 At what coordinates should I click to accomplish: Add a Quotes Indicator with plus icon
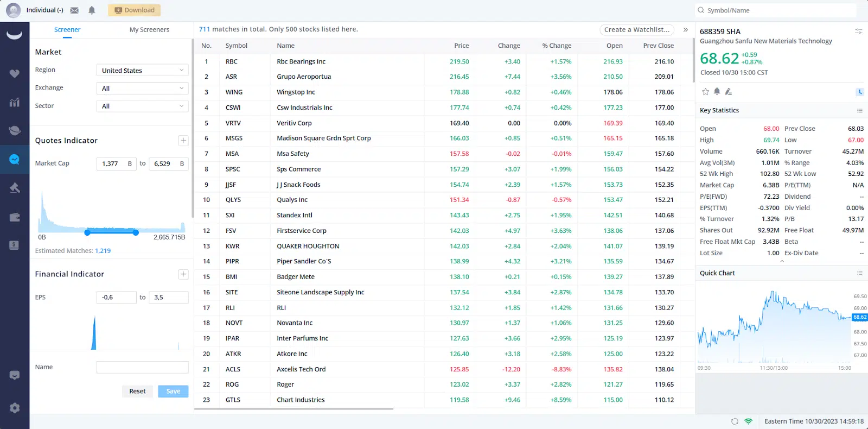183,141
